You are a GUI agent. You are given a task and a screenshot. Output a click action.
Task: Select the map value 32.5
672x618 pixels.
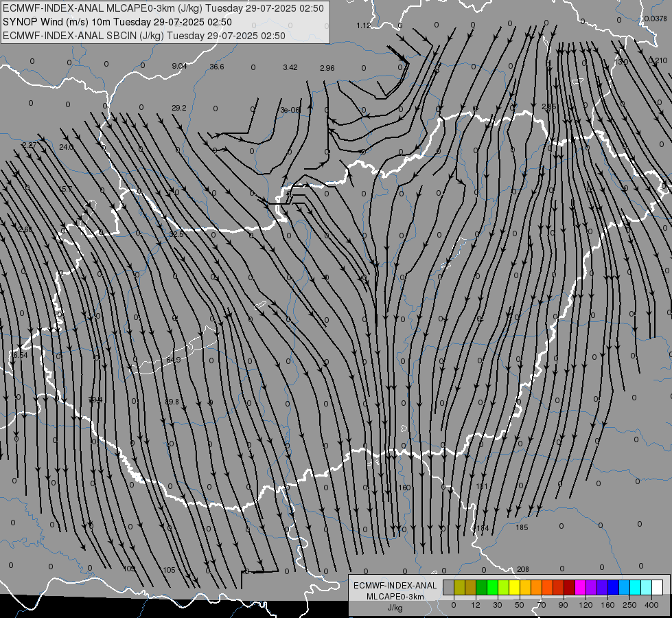tap(176, 235)
